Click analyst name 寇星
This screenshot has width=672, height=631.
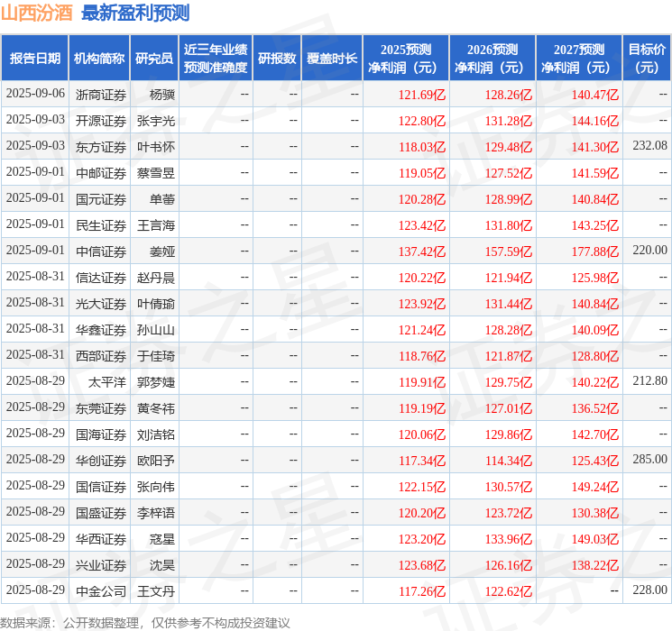pos(162,539)
